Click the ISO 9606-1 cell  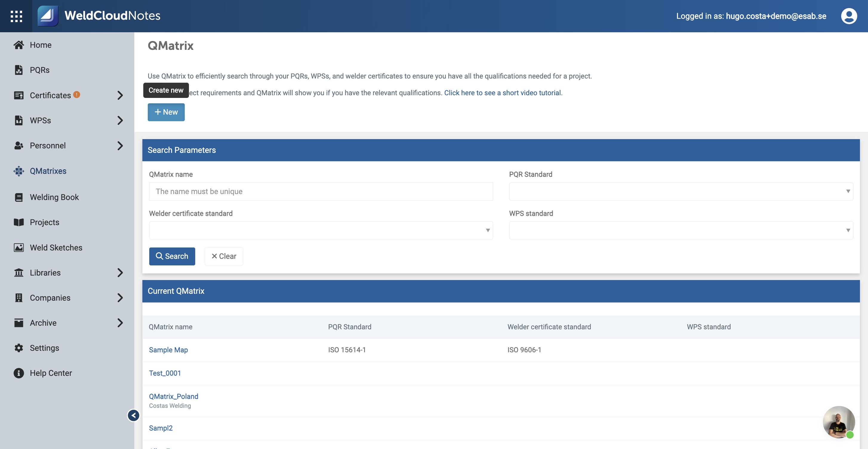tap(524, 350)
